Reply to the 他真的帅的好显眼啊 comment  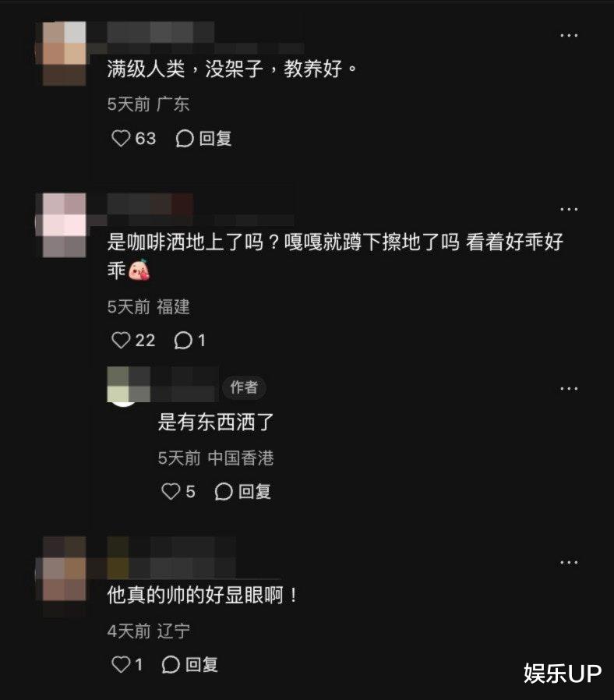tap(189, 664)
